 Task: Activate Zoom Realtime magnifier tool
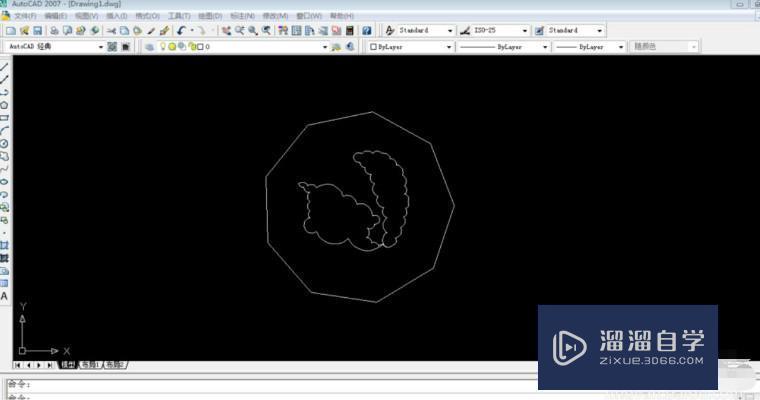[239, 31]
